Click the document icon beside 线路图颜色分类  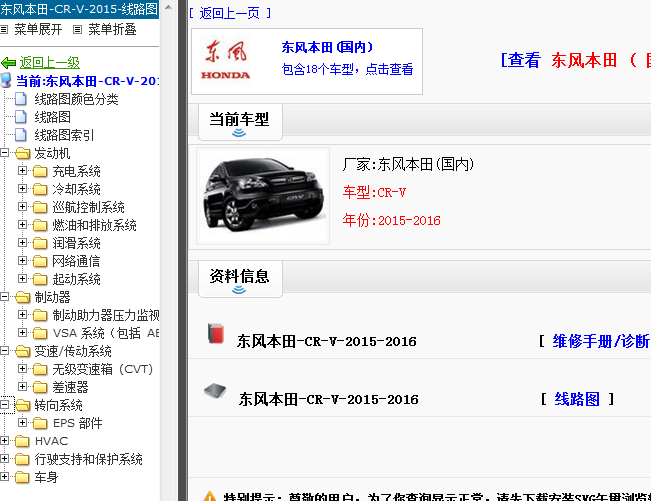point(21,99)
